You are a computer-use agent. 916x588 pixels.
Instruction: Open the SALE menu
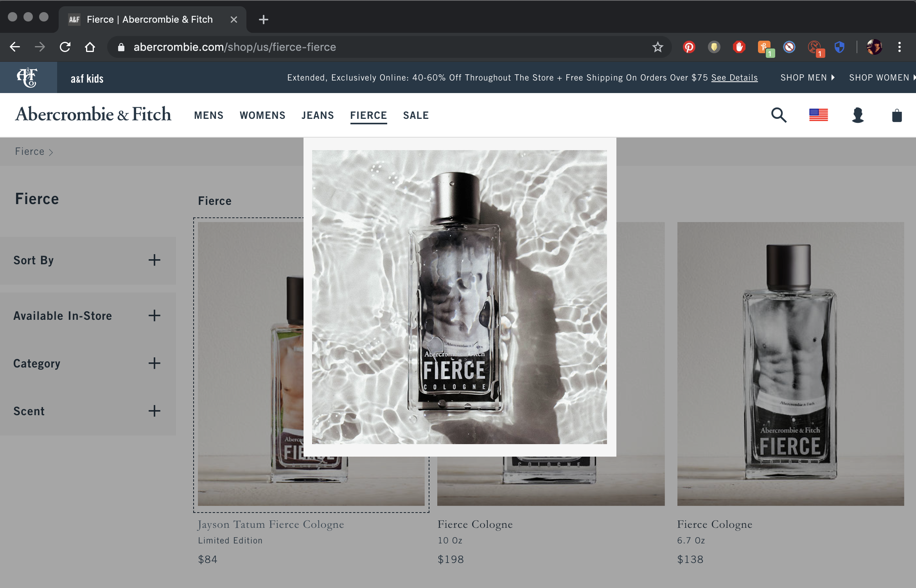pos(416,115)
